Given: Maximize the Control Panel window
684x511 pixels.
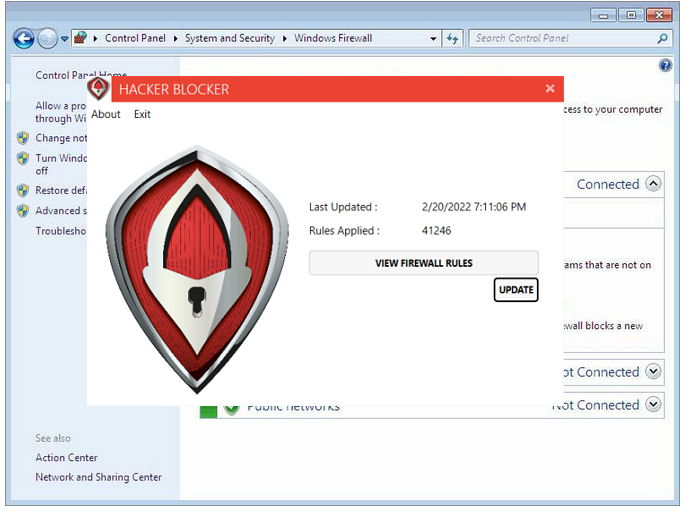Looking at the screenshot, I should click(x=631, y=15).
